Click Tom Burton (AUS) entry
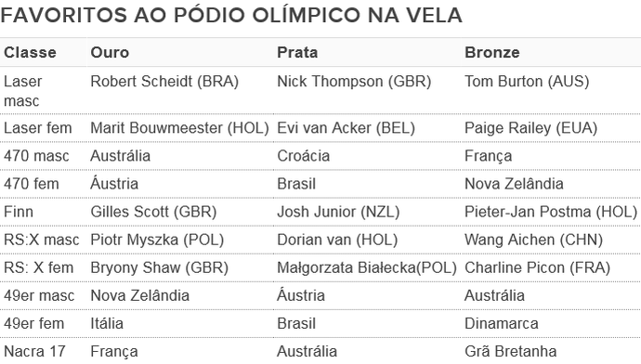Viewport: 641px width, 364px height. coord(527,82)
